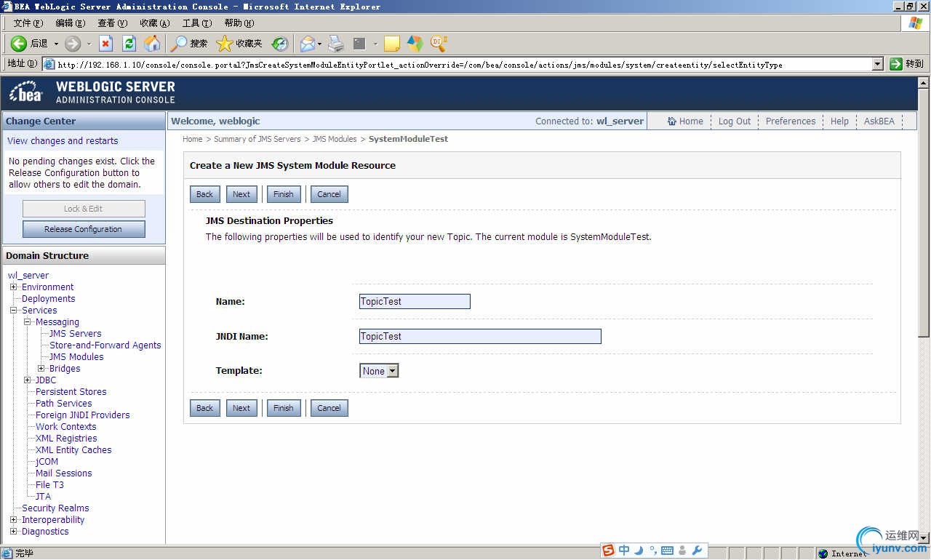Click the bottom Cancel button
Viewport: 931px width, 560px height.
pyautogui.click(x=329, y=408)
